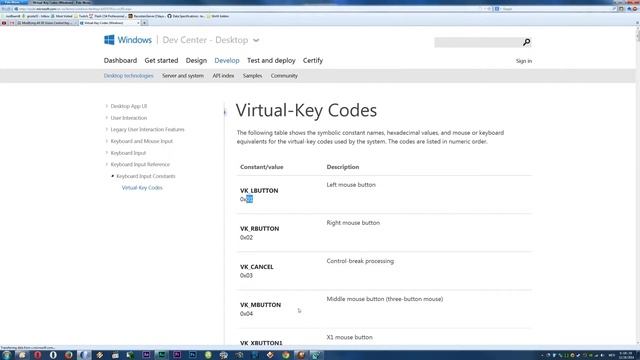Open the Community link
This screenshot has width=640, height=360.
(284, 76)
